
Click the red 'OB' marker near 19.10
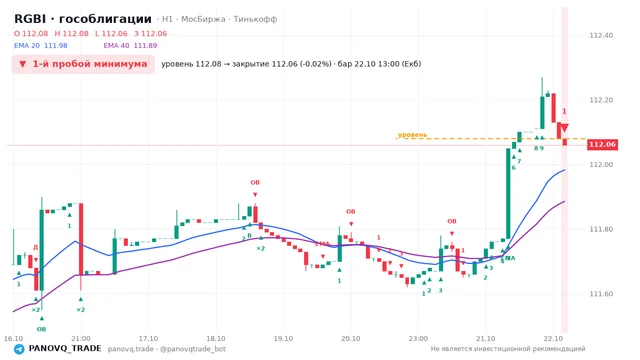[255, 182]
